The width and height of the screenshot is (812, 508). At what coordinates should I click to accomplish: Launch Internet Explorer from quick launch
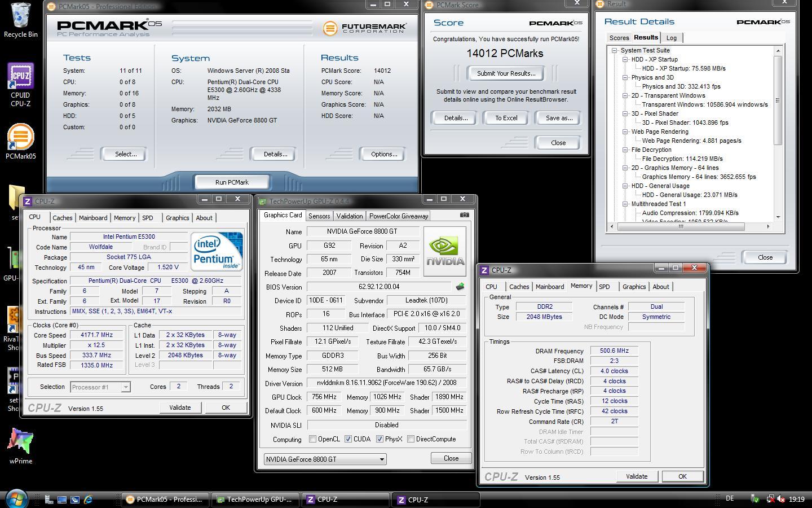pyautogui.click(x=88, y=500)
